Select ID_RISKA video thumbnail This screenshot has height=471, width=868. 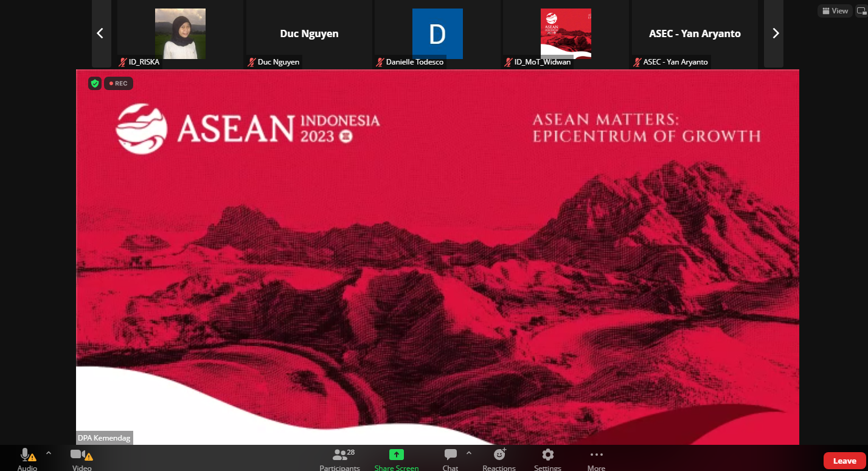coord(180,33)
